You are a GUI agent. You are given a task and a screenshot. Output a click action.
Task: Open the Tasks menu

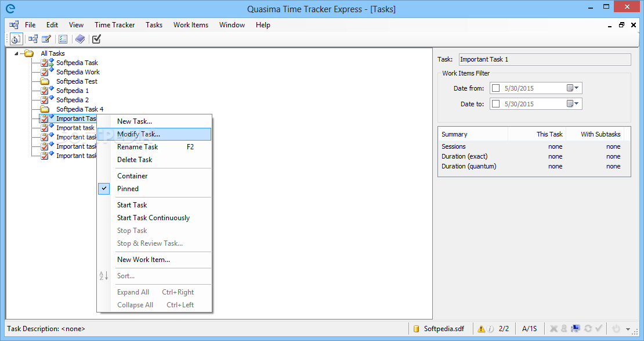(154, 24)
